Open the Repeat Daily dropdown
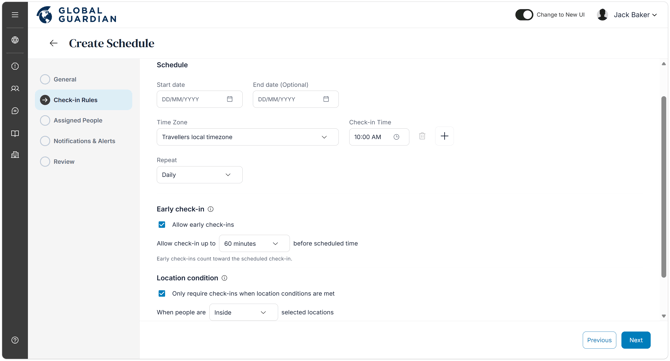670x361 pixels. [x=200, y=175]
